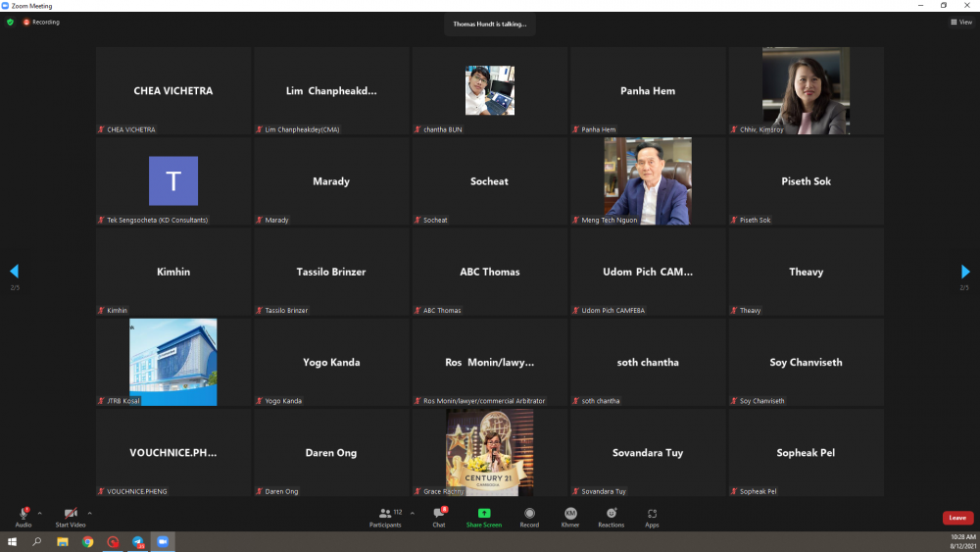Turn on camera with Start Video
Screen dimensions: 980x552
70,514
